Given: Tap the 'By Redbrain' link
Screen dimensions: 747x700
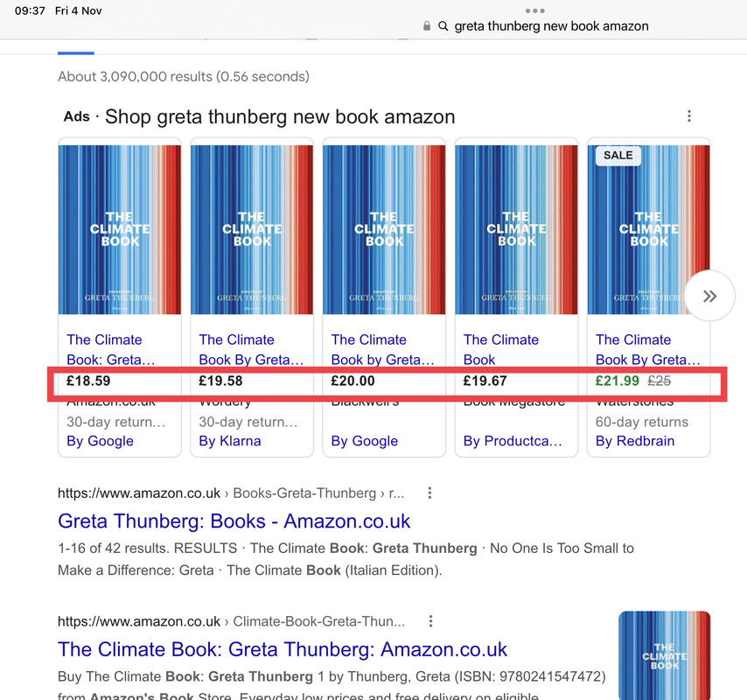Looking at the screenshot, I should click(635, 441).
